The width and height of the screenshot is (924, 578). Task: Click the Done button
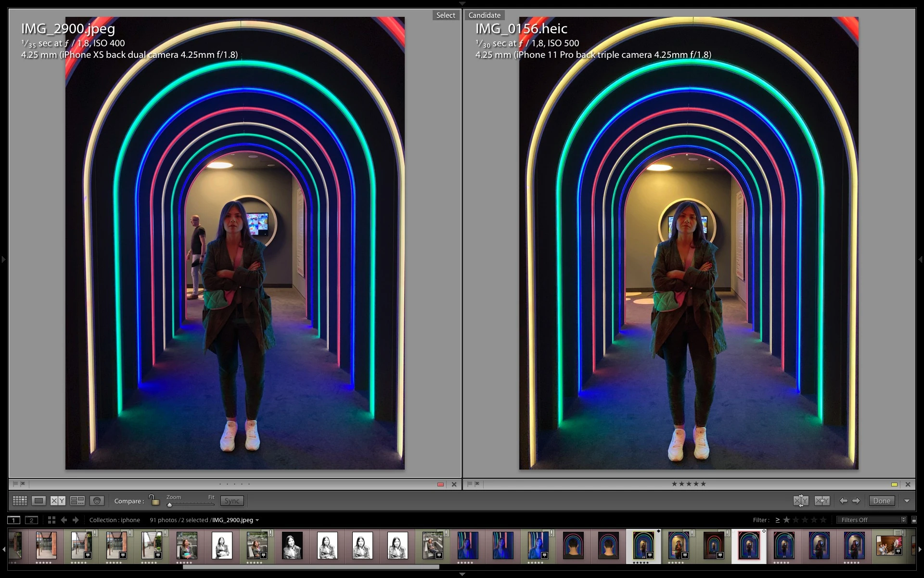tap(882, 501)
